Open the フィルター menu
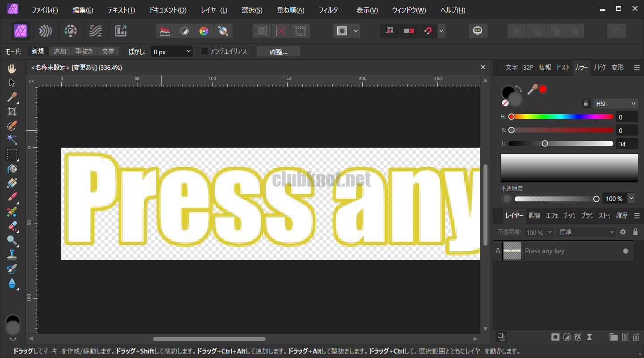 click(330, 10)
